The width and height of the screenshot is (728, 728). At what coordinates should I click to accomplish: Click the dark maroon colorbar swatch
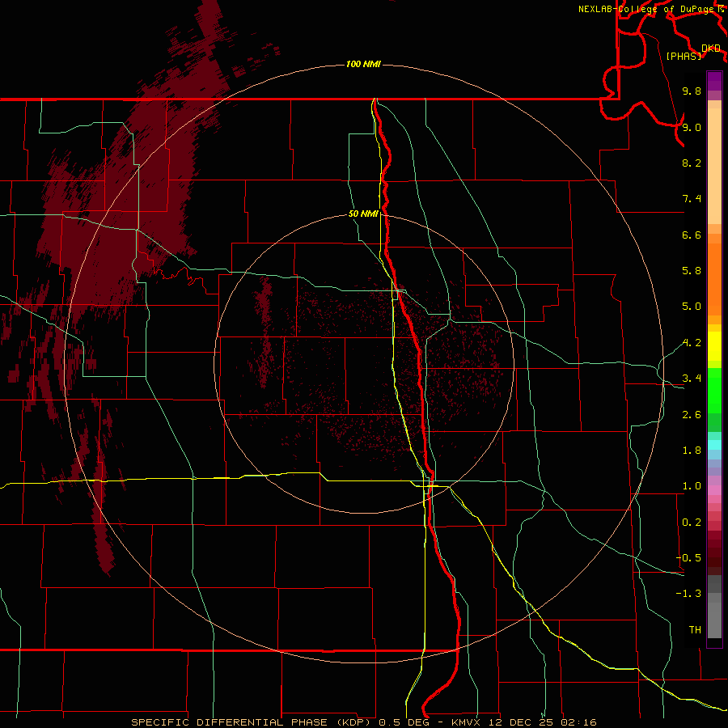click(x=714, y=557)
